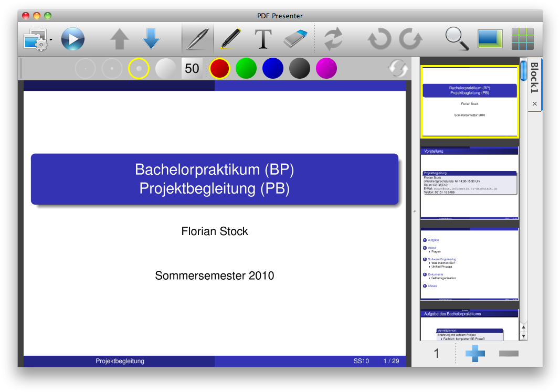Choose the yellow-highlighted pen size option
This screenshot has width=560, height=392.
(x=139, y=68)
